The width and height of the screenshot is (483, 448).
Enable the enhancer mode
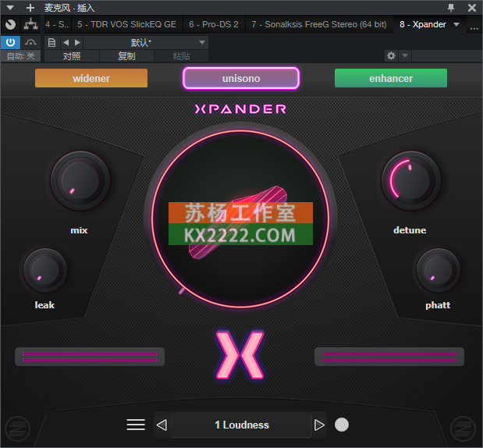click(391, 78)
